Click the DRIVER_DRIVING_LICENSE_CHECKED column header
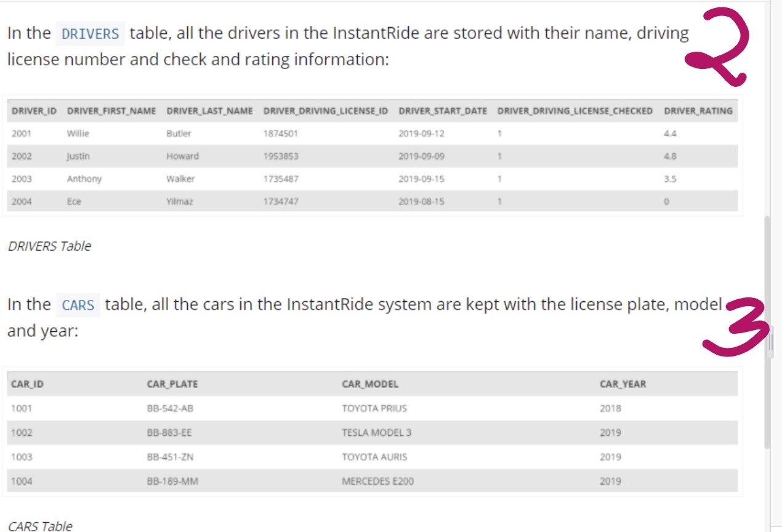This screenshot has height=532, width=782. 575,111
